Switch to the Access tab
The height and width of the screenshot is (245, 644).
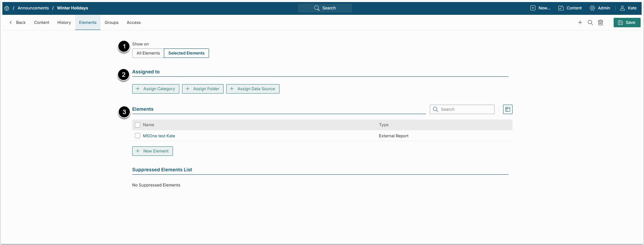tap(134, 23)
